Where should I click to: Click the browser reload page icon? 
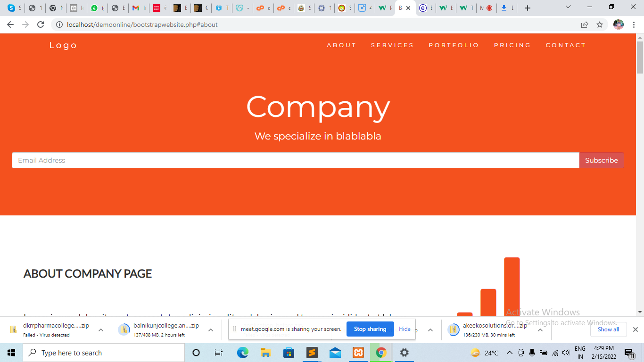(x=41, y=25)
